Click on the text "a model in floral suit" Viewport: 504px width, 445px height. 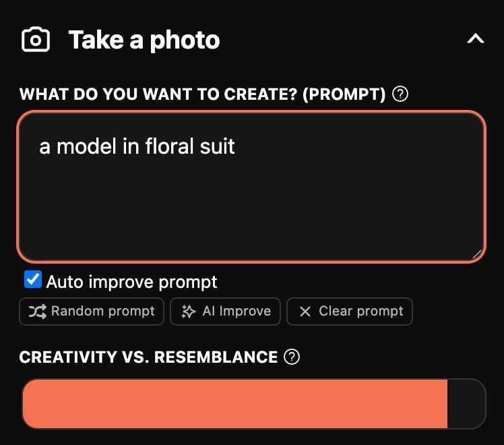[x=137, y=146]
